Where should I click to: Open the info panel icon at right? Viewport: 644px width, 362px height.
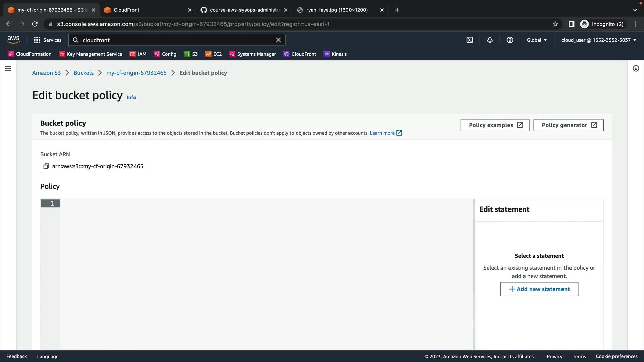pos(636,68)
